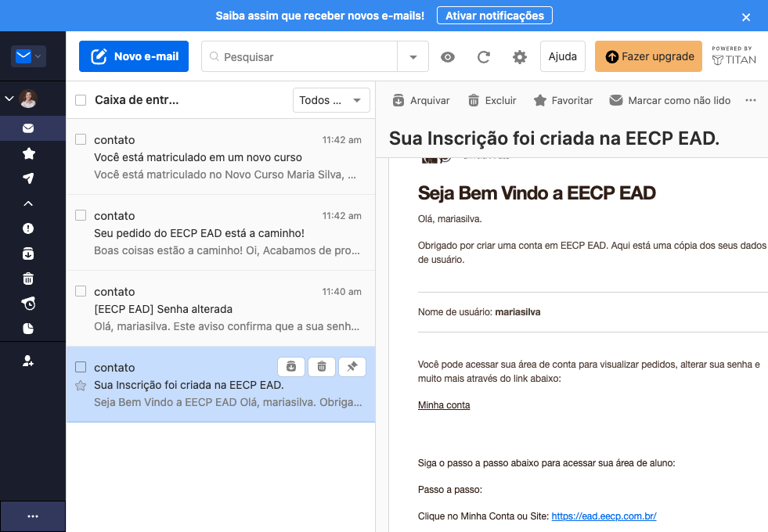Toggle the eye read-receipt icon
The height and width of the screenshot is (532, 768).
[x=448, y=57]
